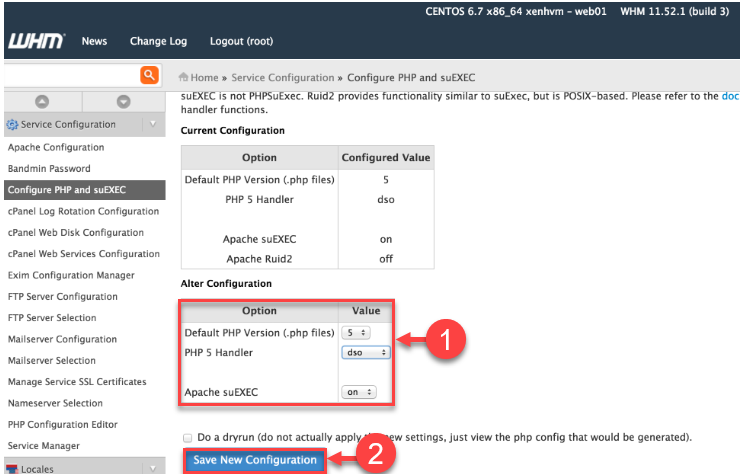Open the News menu item
742x474 pixels.
[x=94, y=41]
